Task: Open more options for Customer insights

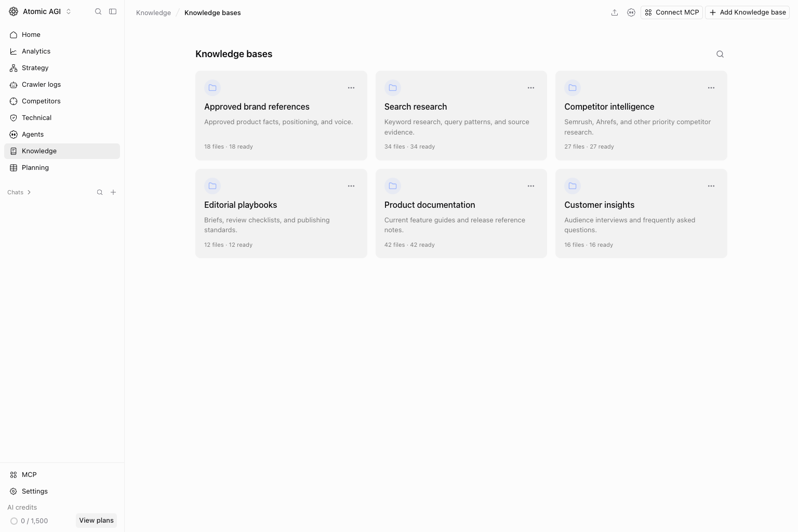Action: [x=711, y=186]
